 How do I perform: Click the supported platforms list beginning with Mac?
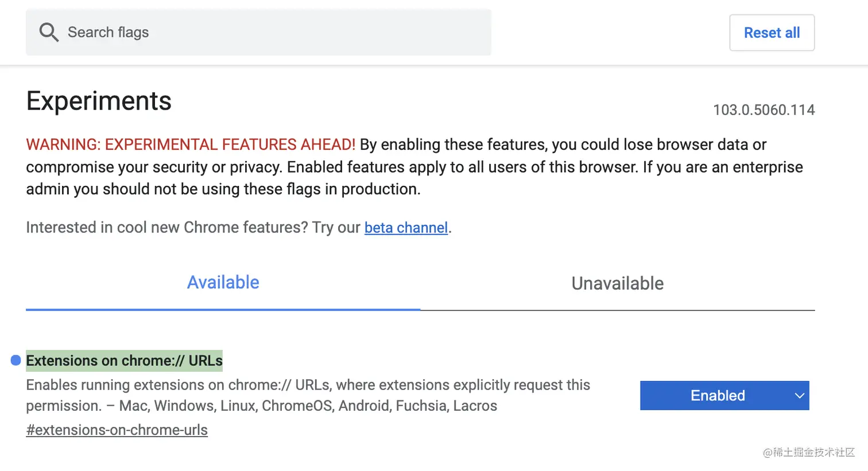click(308, 406)
